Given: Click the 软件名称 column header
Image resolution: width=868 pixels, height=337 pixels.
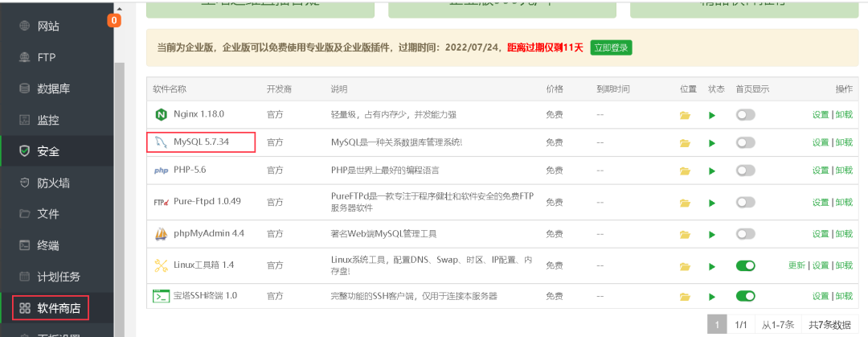Looking at the screenshot, I should 170,89.
